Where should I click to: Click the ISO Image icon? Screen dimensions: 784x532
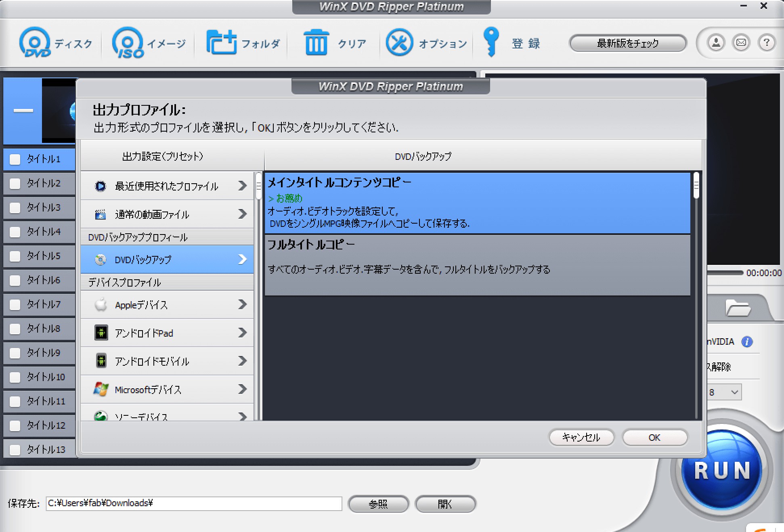tap(128, 42)
